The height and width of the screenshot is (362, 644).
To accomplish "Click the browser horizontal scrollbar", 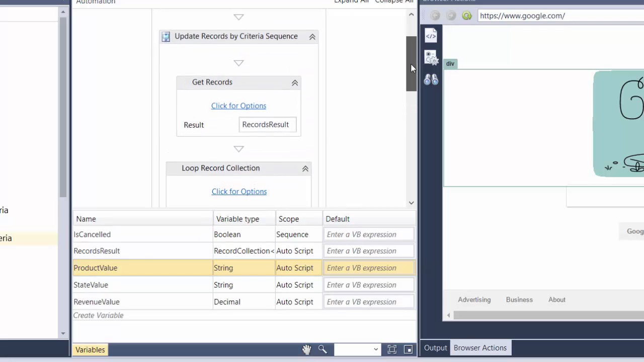I will click(x=548, y=315).
